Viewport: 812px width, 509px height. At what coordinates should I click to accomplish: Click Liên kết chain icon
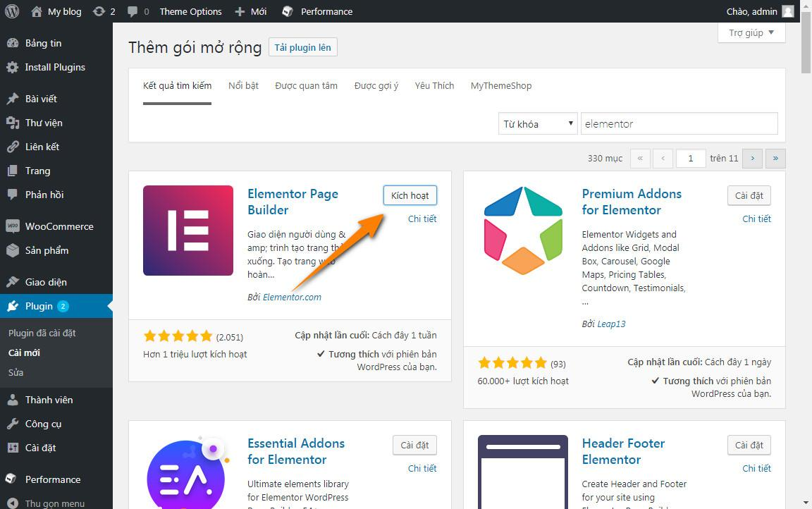(13, 147)
